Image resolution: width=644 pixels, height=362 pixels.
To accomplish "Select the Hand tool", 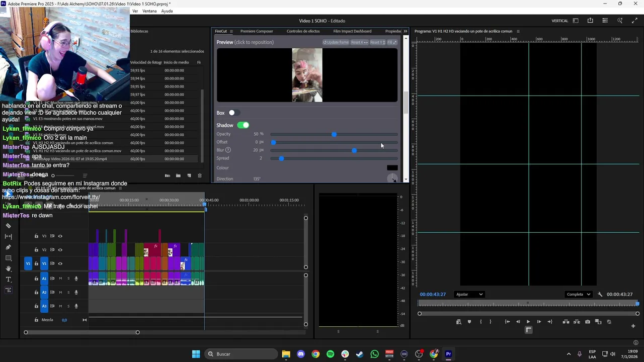I will coord(9,269).
